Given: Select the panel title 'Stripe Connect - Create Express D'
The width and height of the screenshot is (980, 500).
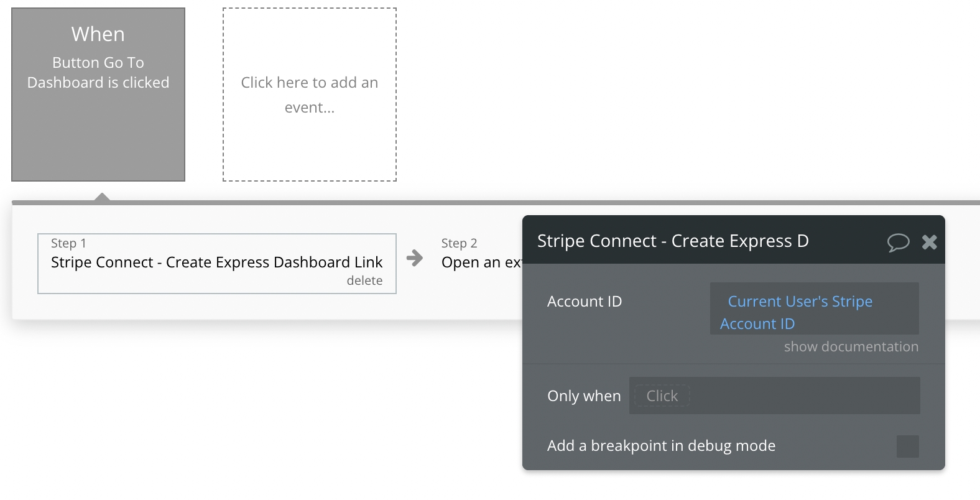Looking at the screenshot, I should coord(673,241).
